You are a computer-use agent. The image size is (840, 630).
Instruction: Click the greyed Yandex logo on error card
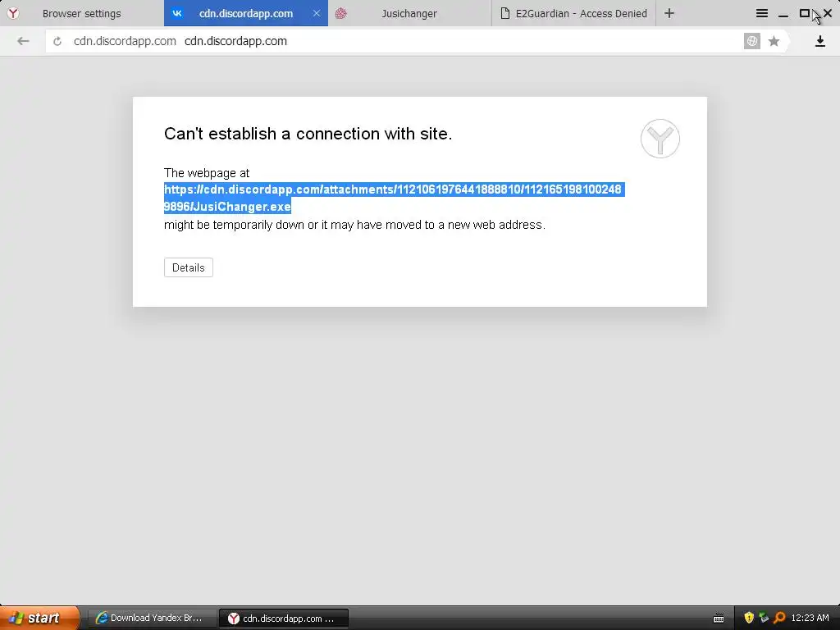click(660, 139)
